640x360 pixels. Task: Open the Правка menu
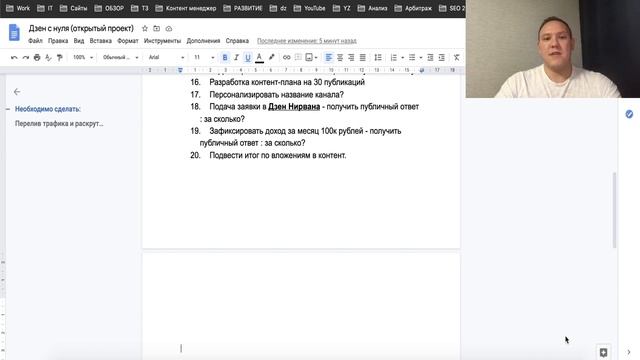[58, 41]
